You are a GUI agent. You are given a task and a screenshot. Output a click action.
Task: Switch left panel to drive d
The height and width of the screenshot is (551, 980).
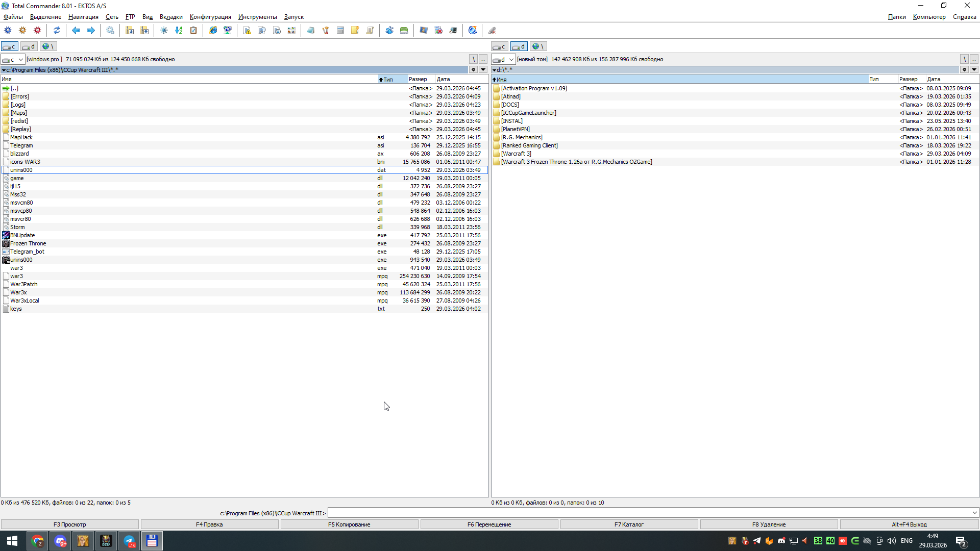pos(29,46)
